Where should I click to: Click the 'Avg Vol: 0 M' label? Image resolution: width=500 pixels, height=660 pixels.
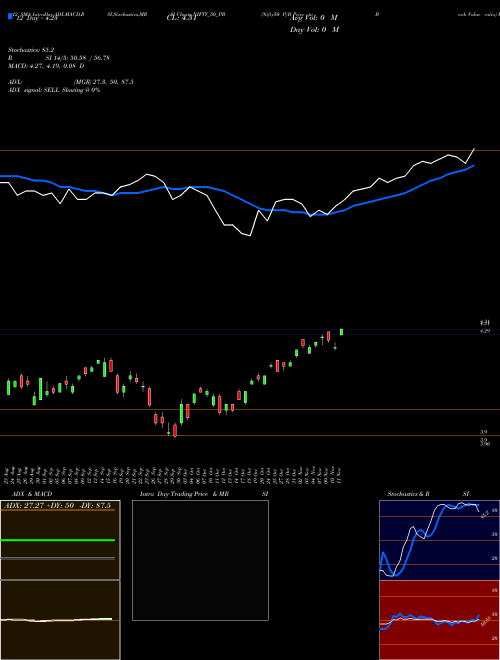pyautogui.click(x=314, y=18)
